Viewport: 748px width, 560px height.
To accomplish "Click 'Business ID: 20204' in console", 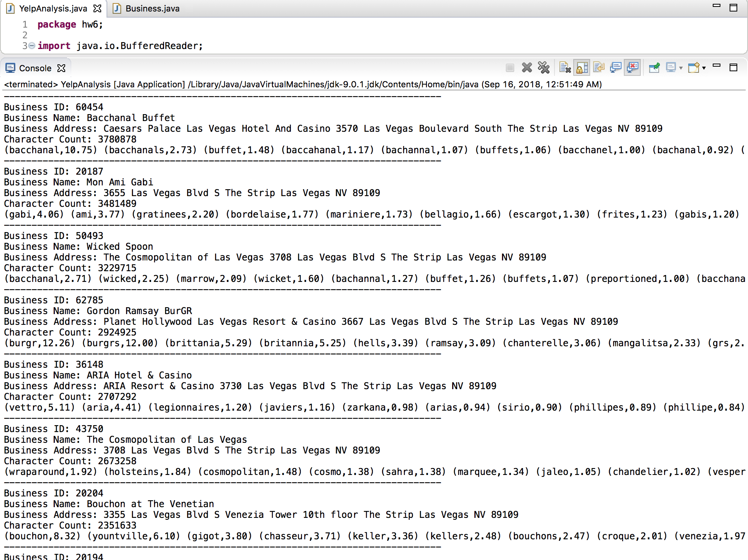I will pos(54,493).
